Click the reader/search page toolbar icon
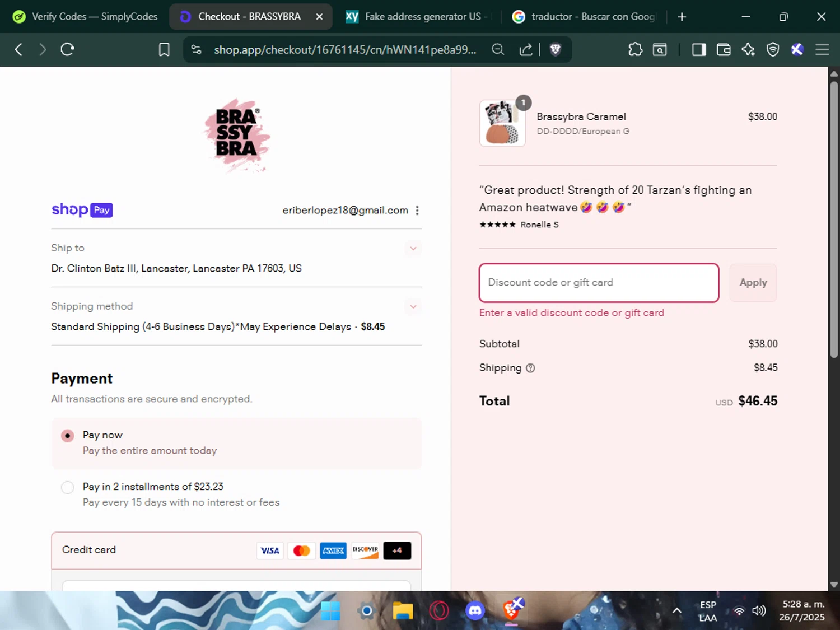Screen dimensions: 840x630 (660, 50)
